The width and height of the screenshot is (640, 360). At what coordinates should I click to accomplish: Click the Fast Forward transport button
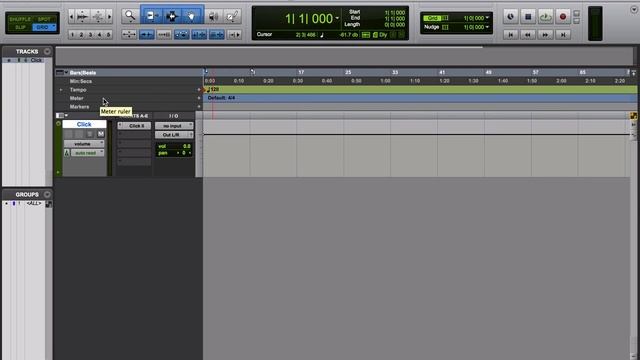545,35
